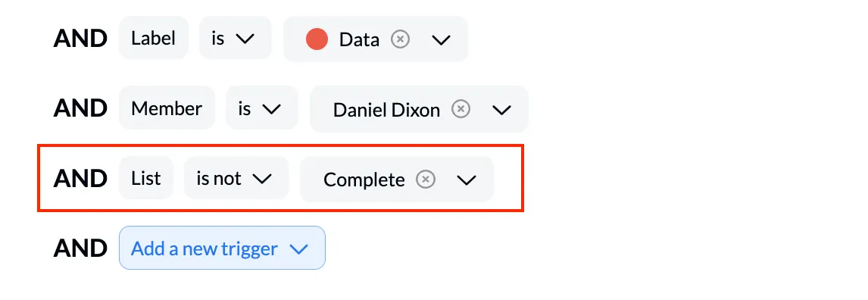Open the Label 'is' operator dropdown
The width and height of the screenshot is (868, 300).
236,38
